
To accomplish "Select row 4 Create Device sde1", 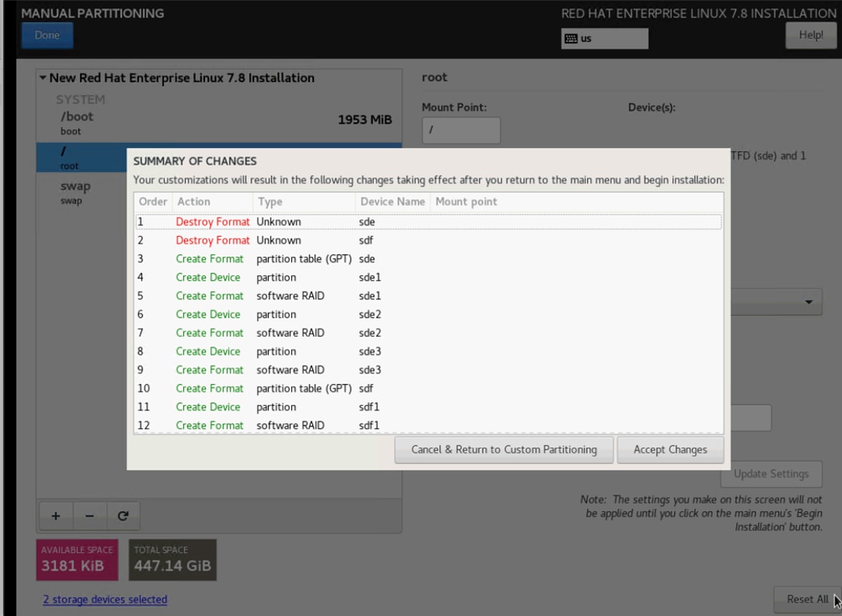I will (x=428, y=278).
